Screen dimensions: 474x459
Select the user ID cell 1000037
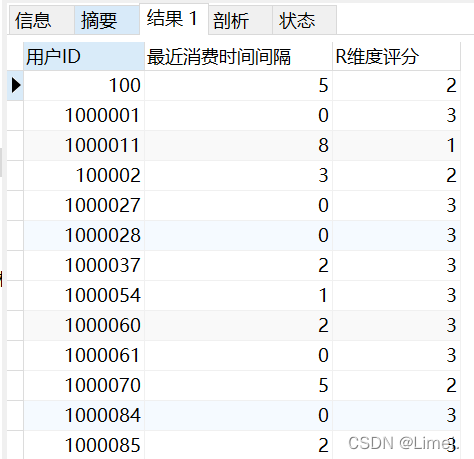point(84,265)
